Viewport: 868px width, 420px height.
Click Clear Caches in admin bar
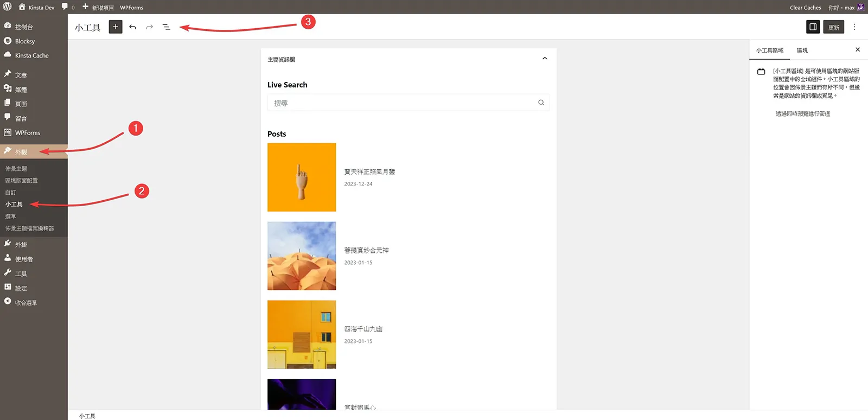(805, 8)
